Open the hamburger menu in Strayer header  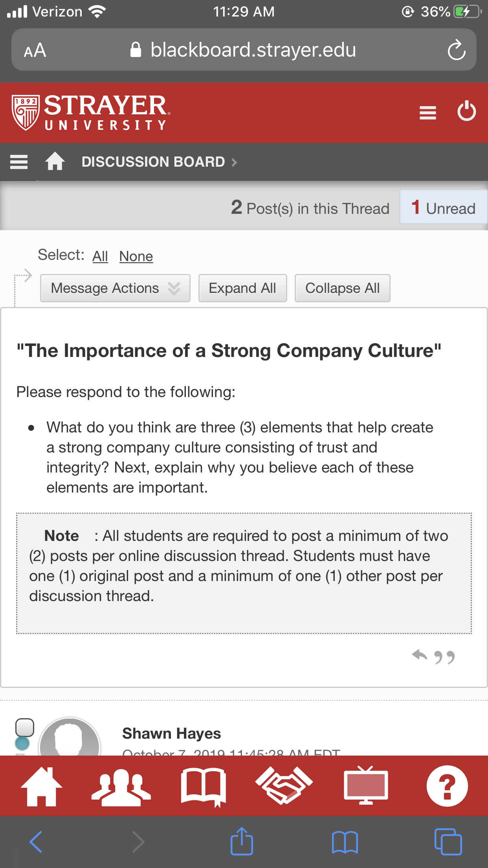(427, 113)
